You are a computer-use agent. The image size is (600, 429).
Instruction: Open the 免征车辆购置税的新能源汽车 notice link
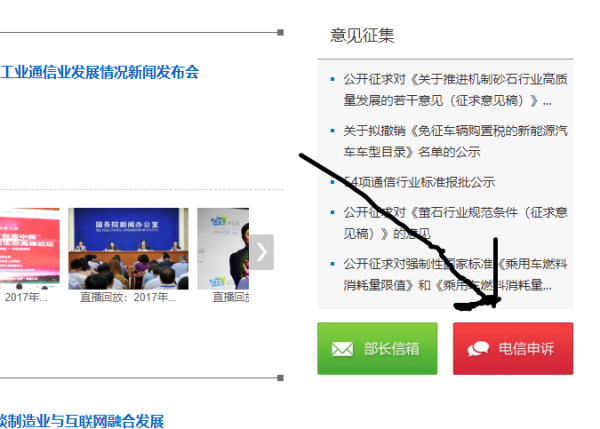(x=455, y=141)
